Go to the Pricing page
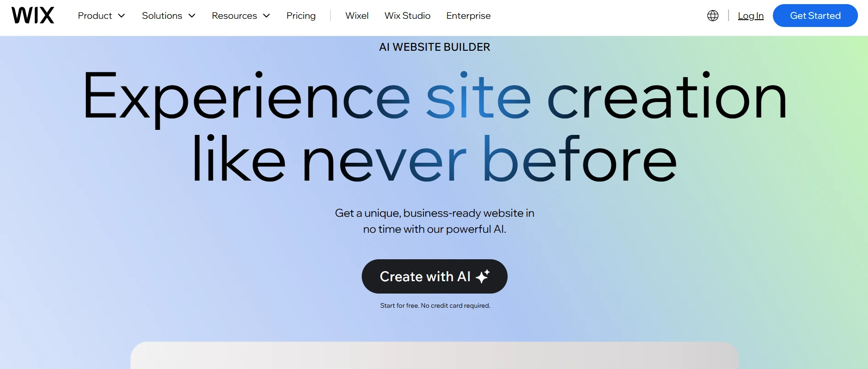Screen dimensions: 868x369 click(x=301, y=16)
